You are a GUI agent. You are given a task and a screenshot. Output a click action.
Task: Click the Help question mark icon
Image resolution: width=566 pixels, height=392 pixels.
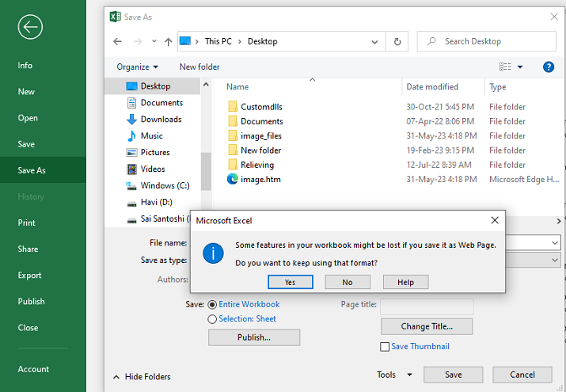tap(548, 67)
